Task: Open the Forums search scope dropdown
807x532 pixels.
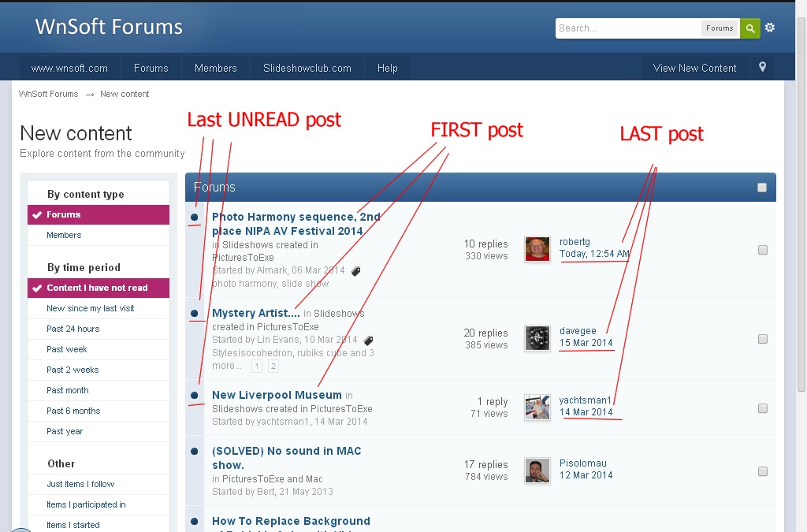Action: pyautogui.click(x=719, y=28)
